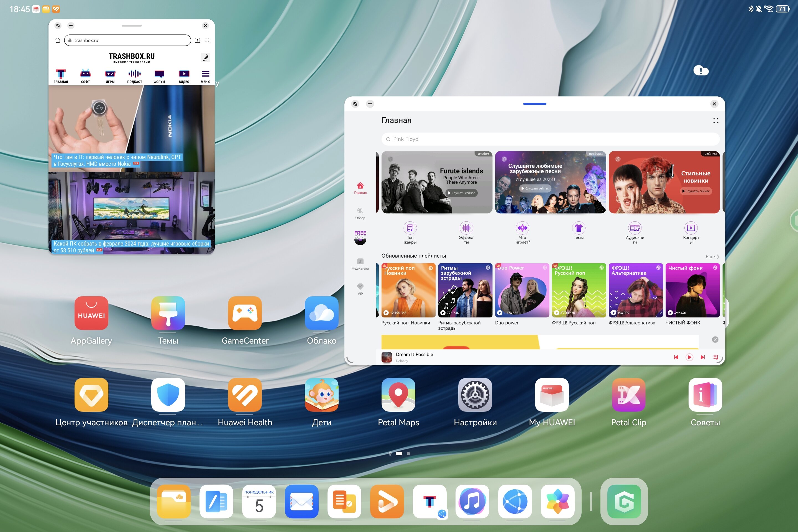Click the trashbox.ru address bar
The width and height of the screenshot is (798, 532).
pyautogui.click(x=127, y=40)
